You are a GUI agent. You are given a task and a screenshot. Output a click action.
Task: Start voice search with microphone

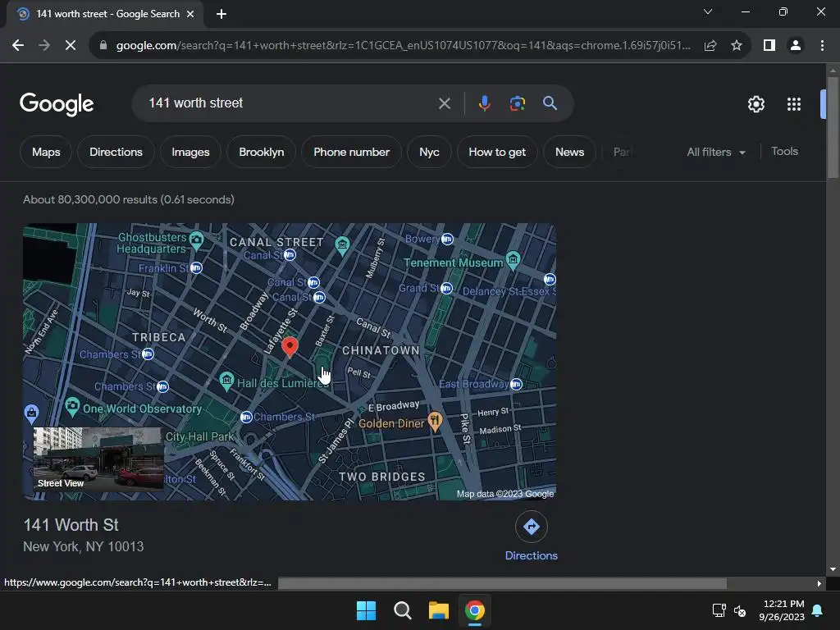(484, 103)
